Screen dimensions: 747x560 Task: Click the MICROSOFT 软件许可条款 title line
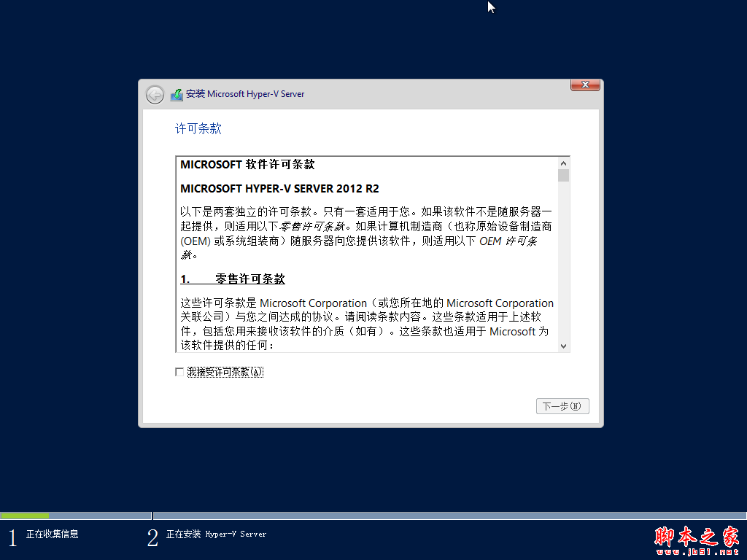pyautogui.click(x=247, y=165)
